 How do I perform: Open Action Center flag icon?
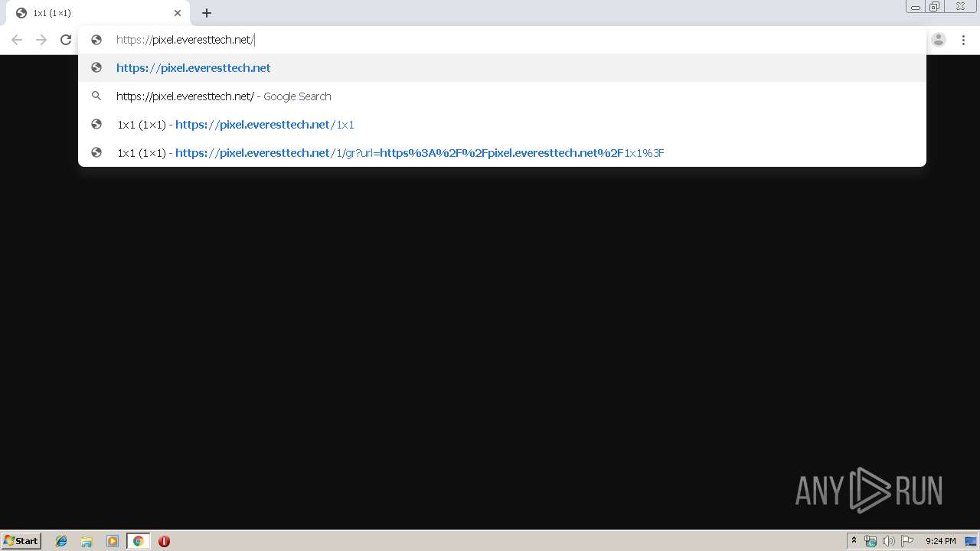pyautogui.click(x=907, y=541)
